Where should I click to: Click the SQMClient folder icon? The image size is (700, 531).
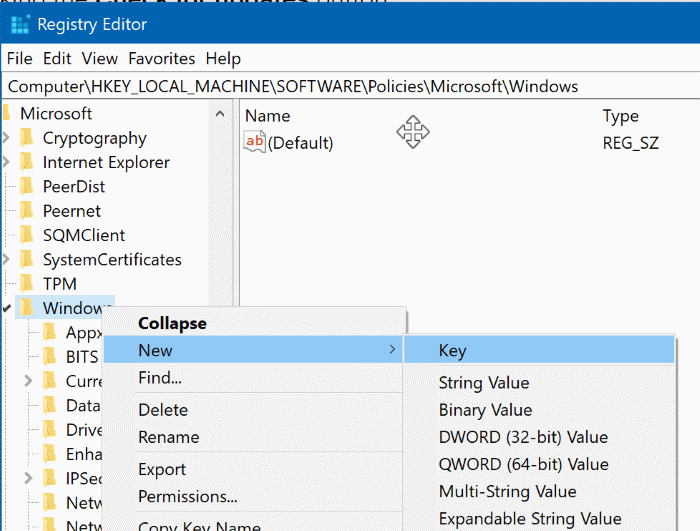tap(28, 235)
